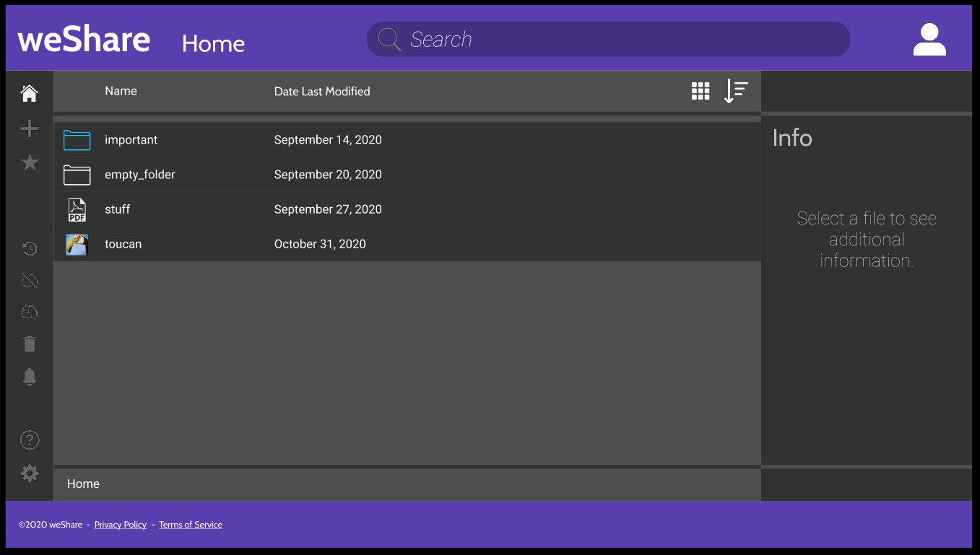
Task: Click the Home breadcrumb at bottom
Action: (83, 484)
